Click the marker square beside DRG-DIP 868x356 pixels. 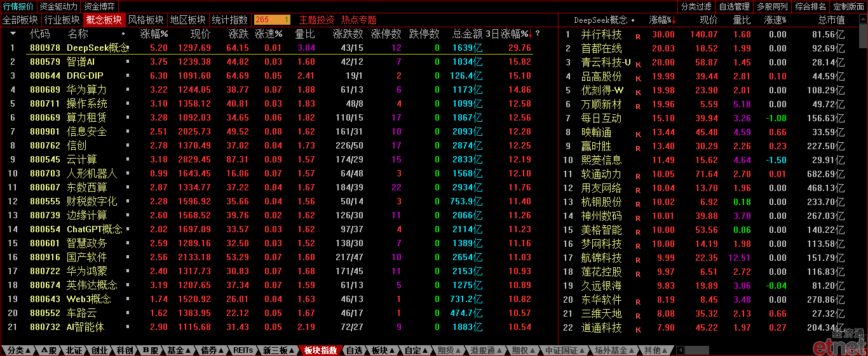[x=128, y=76]
